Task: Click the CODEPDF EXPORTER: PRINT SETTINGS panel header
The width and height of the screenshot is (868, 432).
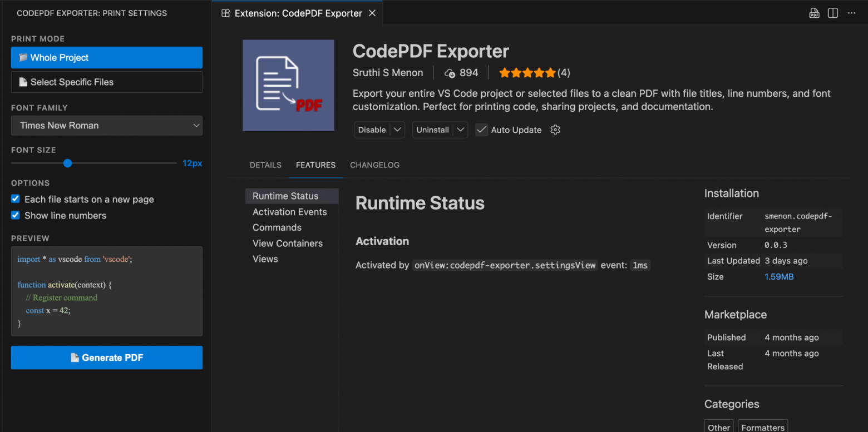Action: pos(92,13)
